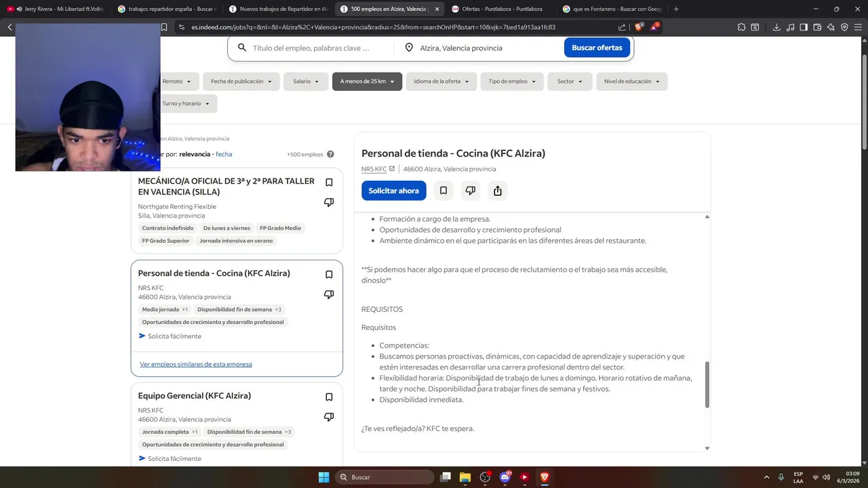
Task: Click the Brave Shields lion icon
Action: pos(638,27)
